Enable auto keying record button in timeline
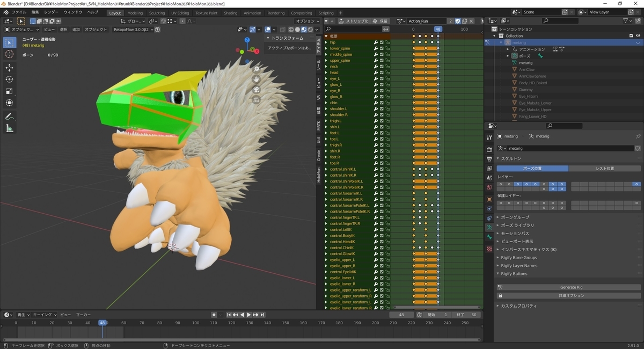Screen dimensions: 644x349 [x=214, y=315]
